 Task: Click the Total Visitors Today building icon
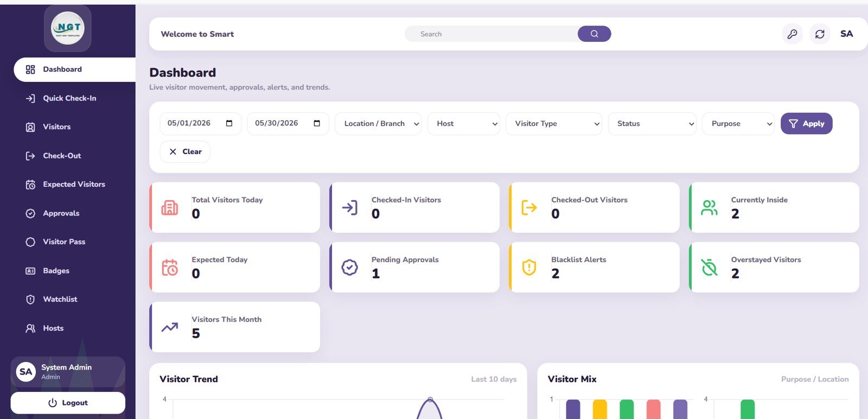pyautogui.click(x=169, y=207)
